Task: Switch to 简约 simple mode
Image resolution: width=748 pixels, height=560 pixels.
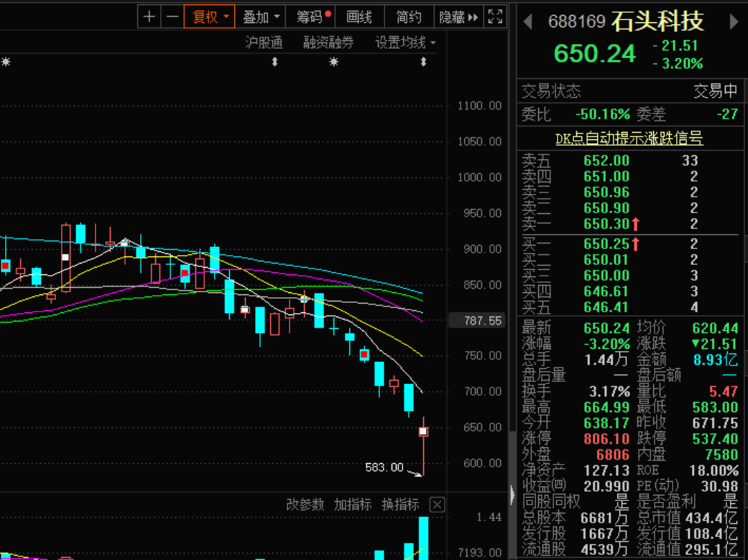Action: (409, 17)
